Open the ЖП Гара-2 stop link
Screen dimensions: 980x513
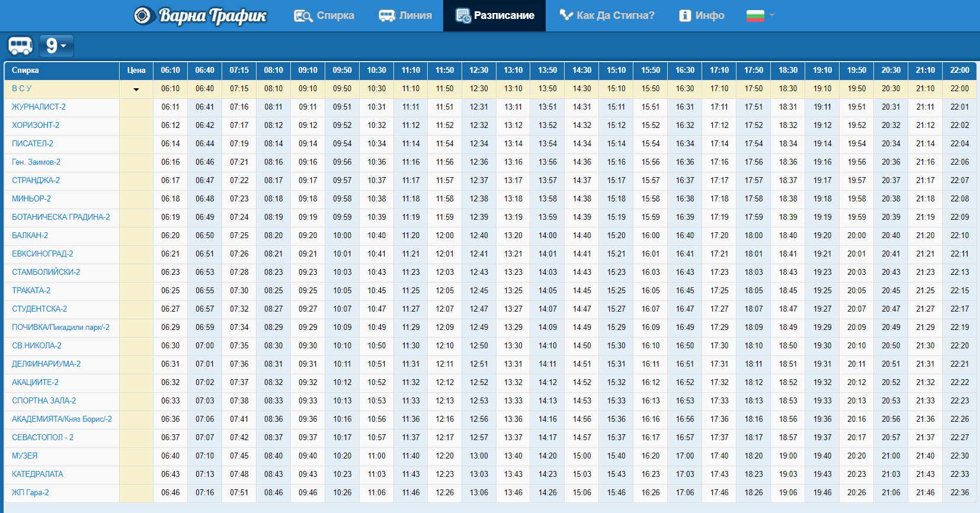(30, 492)
